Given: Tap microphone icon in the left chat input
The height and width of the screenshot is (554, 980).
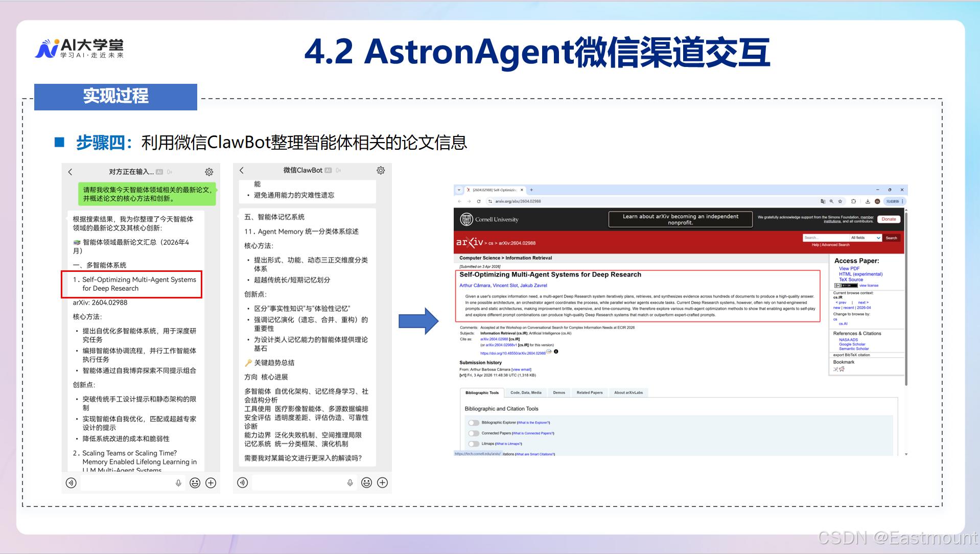Looking at the screenshot, I should 178,482.
